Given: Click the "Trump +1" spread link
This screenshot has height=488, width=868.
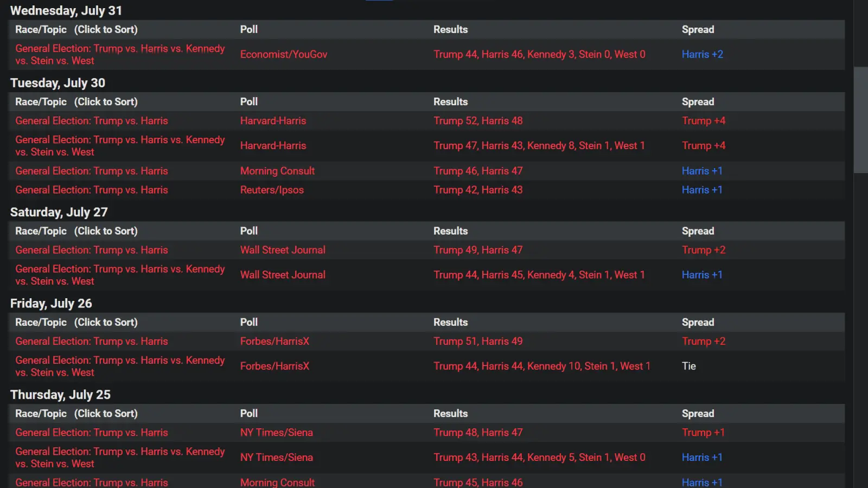Looking at the screenshot, I should (x=703, y=433).
